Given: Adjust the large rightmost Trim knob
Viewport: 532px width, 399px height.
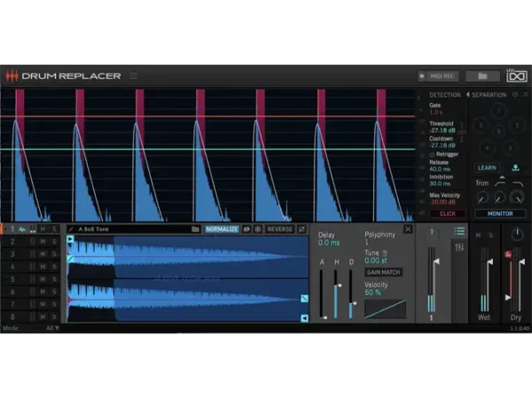Looking at the screenshot, I should (x=517, y=197).
